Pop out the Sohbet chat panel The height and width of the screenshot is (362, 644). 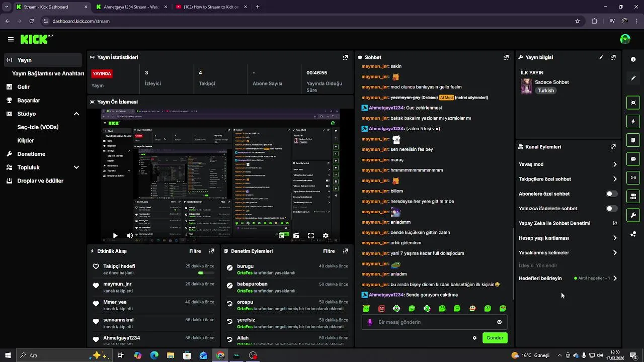click(x=506, y=57)
